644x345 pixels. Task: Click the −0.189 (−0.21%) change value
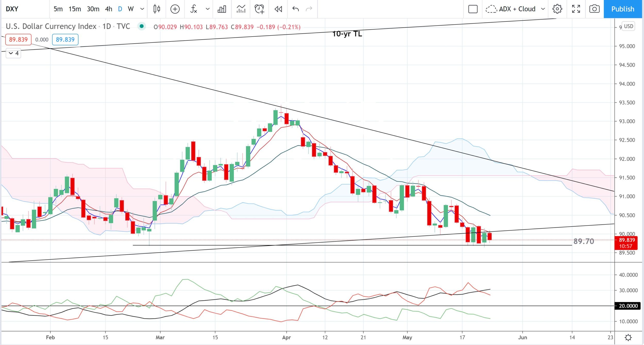[x=278, y=27]
